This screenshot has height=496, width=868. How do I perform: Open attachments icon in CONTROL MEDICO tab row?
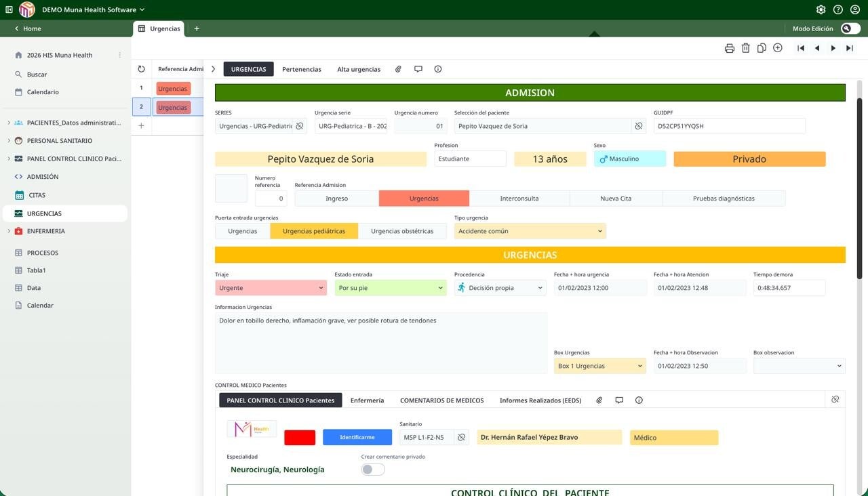click(x=599, y=400)
